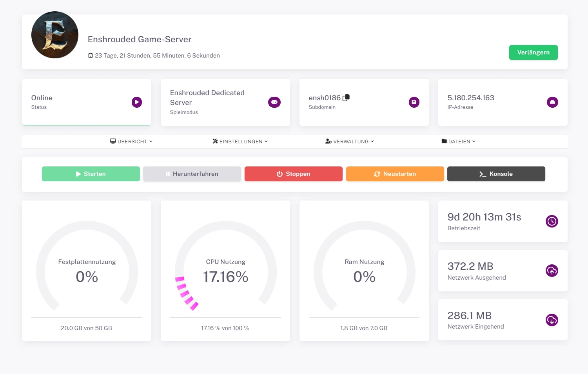Click the Enshrouded Dedicated Server text
This screenshot has width=588, height=374.
coord(207,98)
